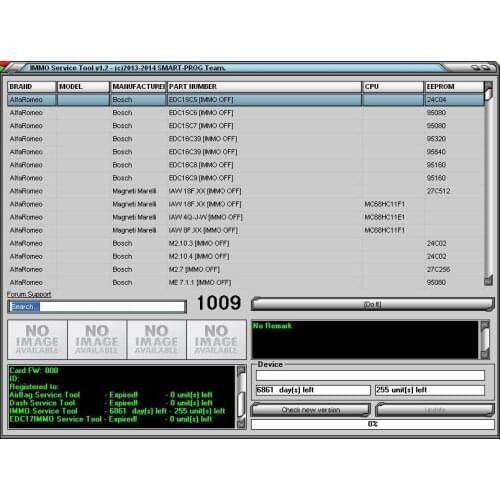Viewport: 500px width, 500px height.
Task: Select the IAW 18F XX row with EEPROM 27C512
Action: tap(246, 191)
